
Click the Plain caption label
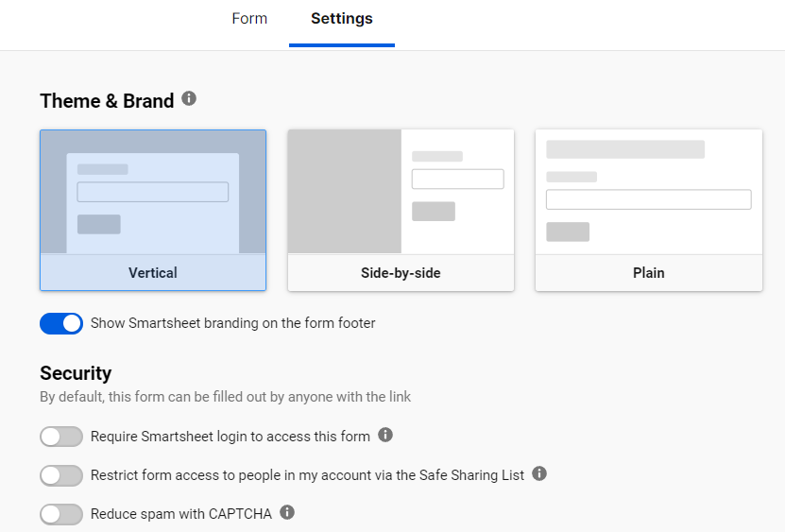(x=649, y=273)
